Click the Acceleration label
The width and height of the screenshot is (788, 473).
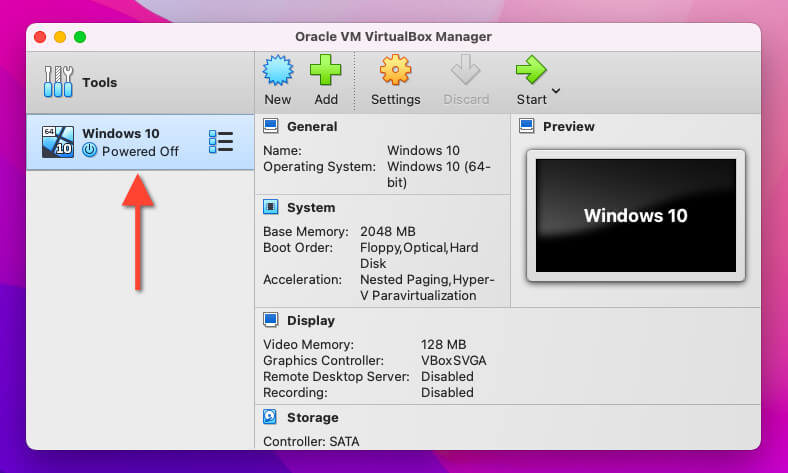(302, 280)
